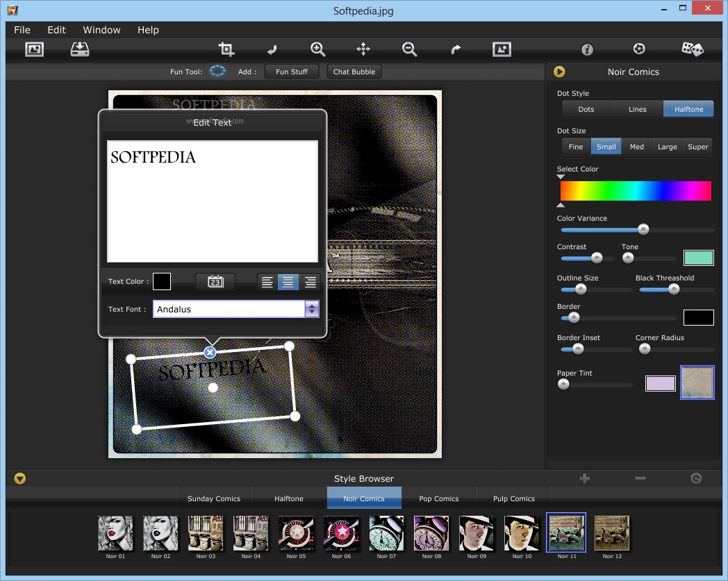Viewport: 728px width, 581px height.
Task: Open the Edit menu
Action: pos(57,30)
